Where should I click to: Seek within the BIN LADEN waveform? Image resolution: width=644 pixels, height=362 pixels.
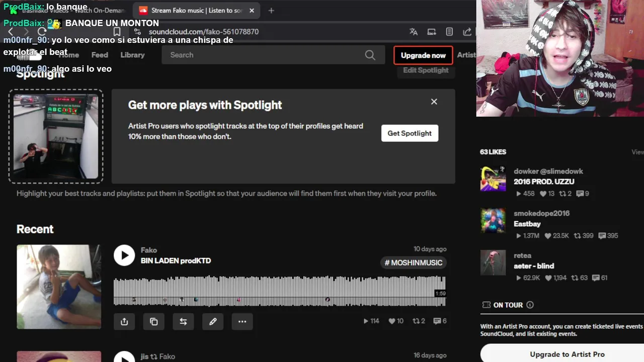[279, 291]
